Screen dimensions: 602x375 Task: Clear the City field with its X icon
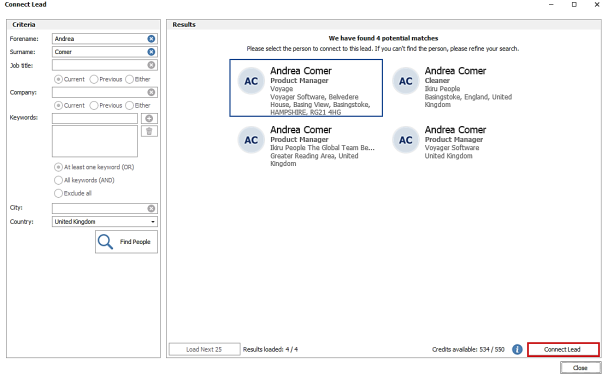click(151, 208)
